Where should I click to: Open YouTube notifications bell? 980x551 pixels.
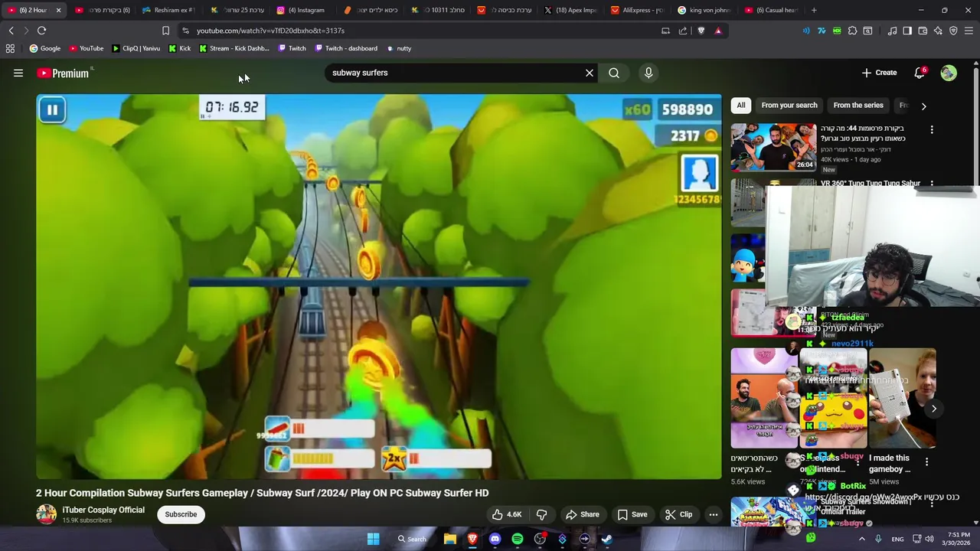(x=920, y=73)
